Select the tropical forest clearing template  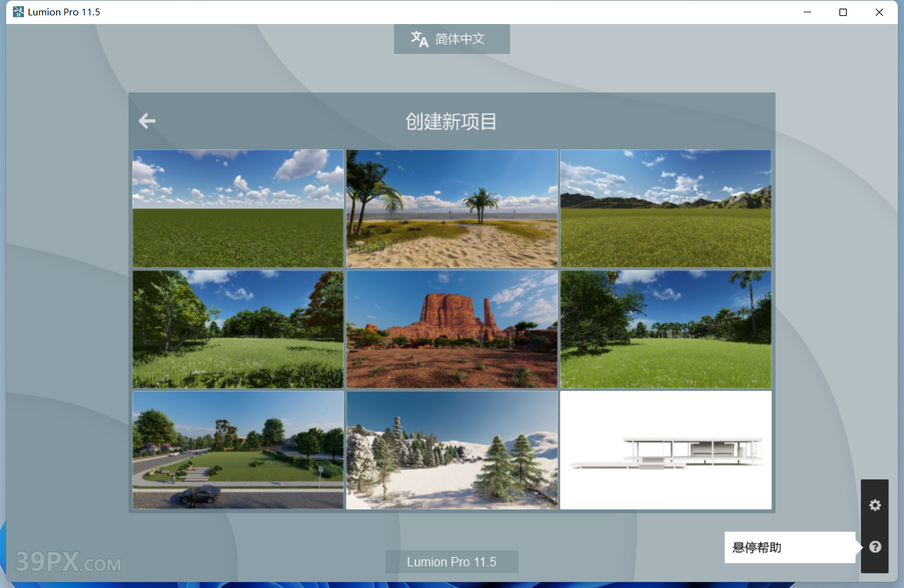pos(665,329)
